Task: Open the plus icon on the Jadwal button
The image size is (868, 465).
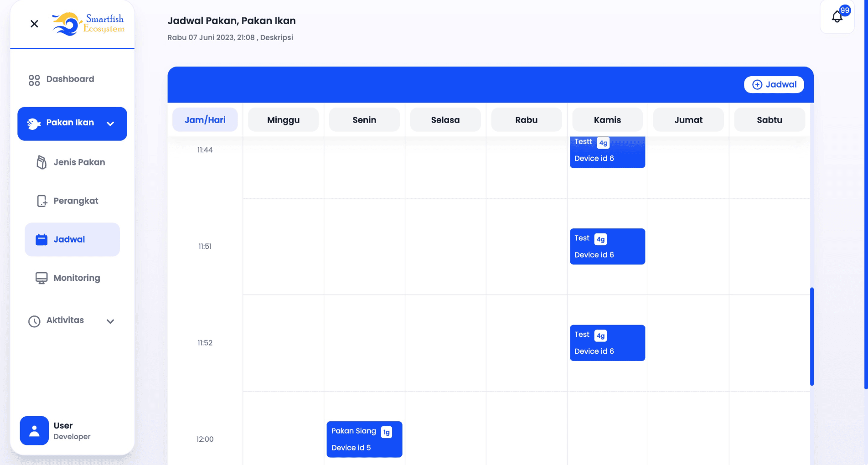Action: pyautogui.click(x=757, y=84)
